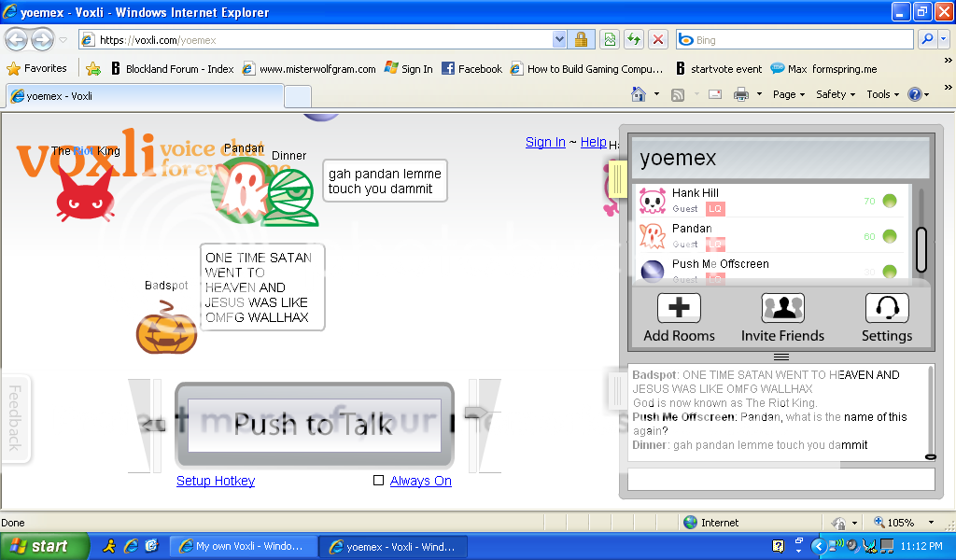Click the pink skull avatar for Hank Hill
956x560 pixels.
pos(653,201)
